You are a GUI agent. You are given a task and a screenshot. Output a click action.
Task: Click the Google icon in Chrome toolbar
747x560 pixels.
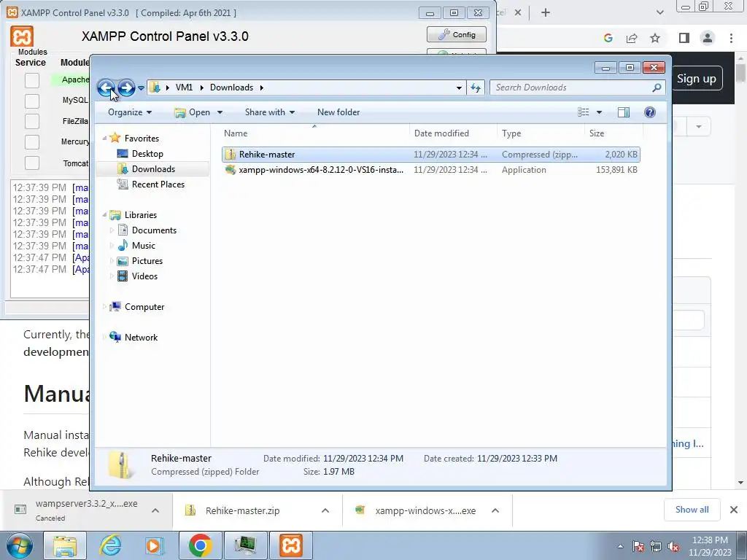point(608,38)
